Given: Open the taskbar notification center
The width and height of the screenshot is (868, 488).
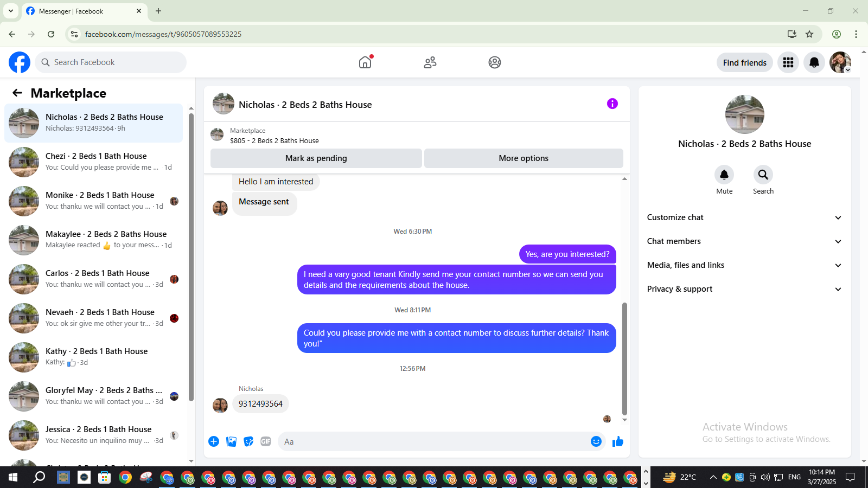Looking at the screenshot, I should click(x=850, y=477).
